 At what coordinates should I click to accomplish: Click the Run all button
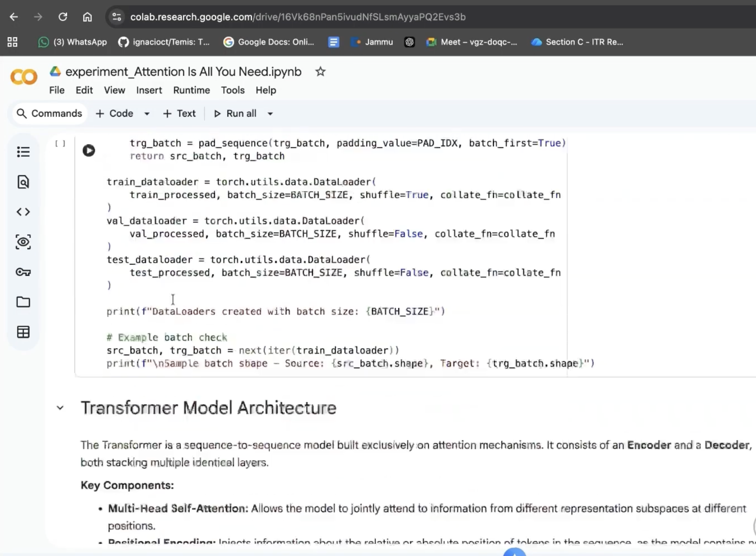235,114
